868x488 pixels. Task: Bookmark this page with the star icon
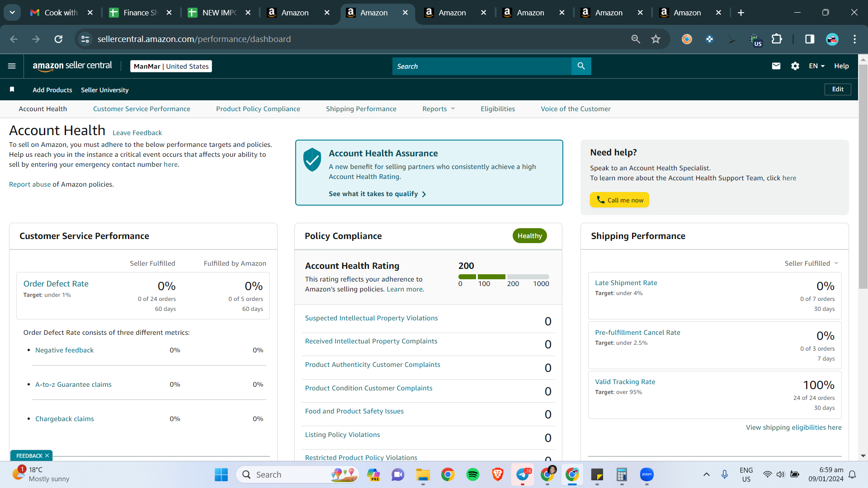(x=656, y=39)
